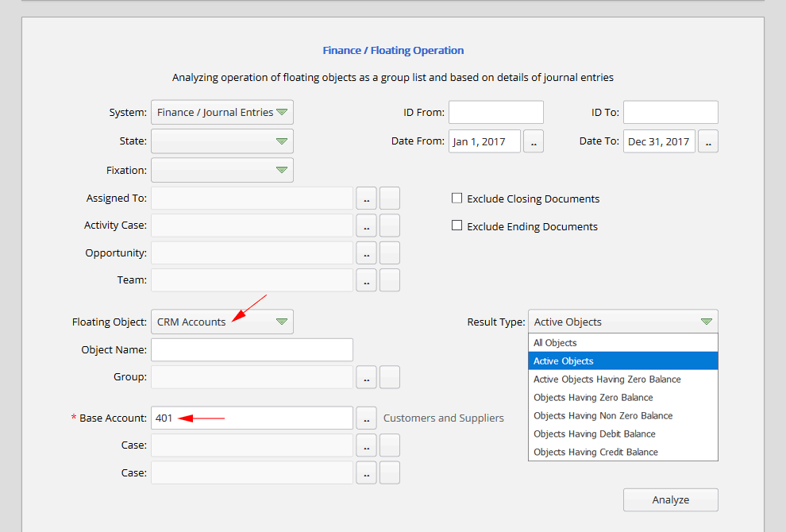
Task: Click the Team lookup button
Action: coord(366,280)
